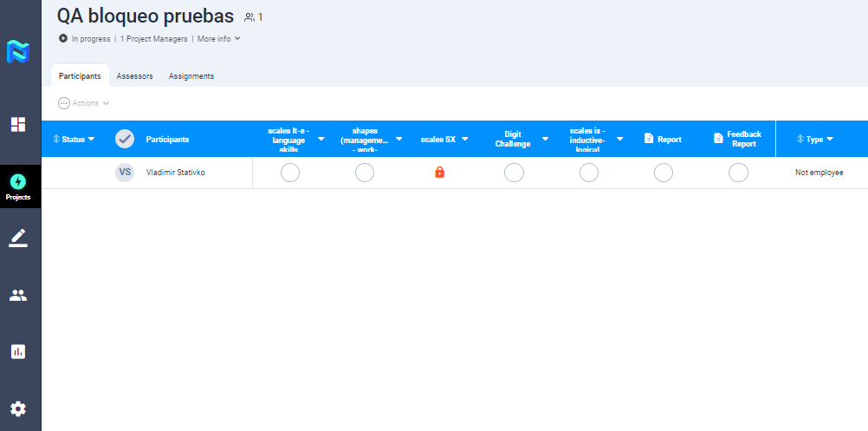Click the Vladimir Stativko participant name

tap(176, 173)
